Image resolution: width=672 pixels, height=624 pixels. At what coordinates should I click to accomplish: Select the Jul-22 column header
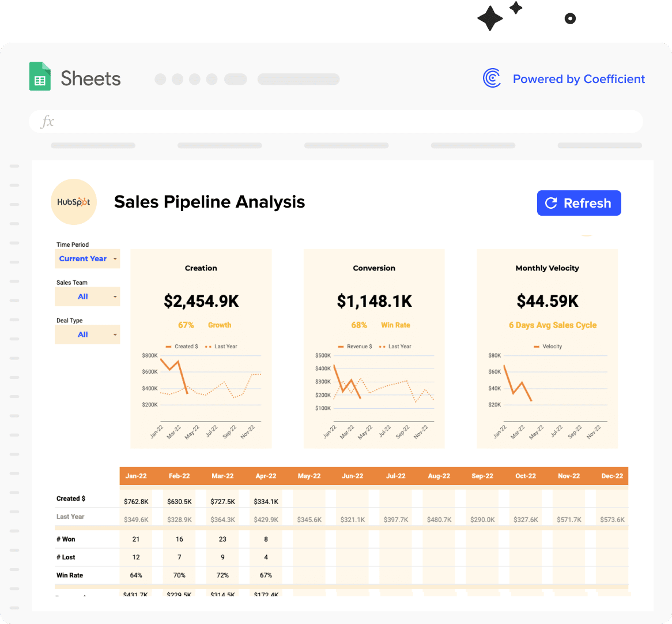[395, 476]
